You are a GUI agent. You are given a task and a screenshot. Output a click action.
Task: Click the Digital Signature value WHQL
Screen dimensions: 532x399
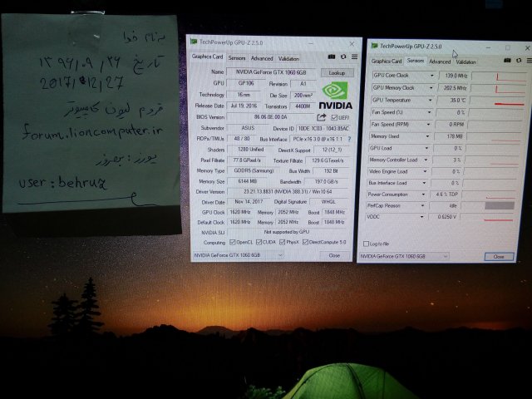tap(328, 202)
